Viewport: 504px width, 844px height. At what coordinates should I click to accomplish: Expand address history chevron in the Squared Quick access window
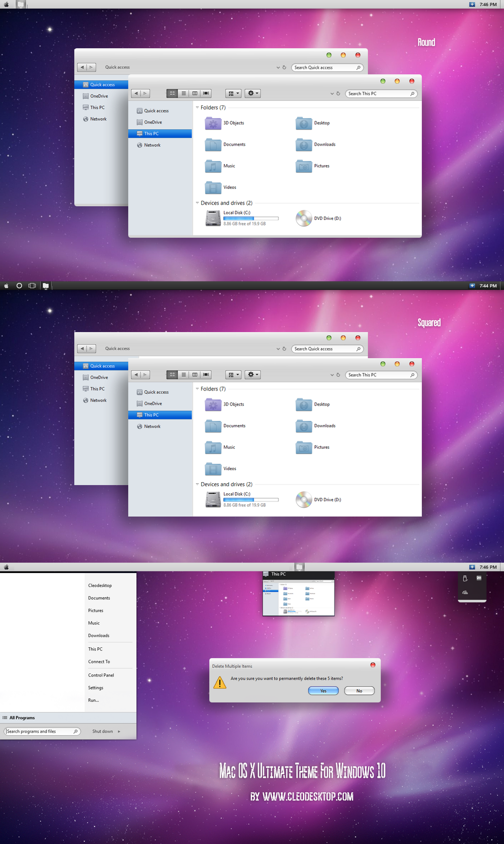pyautogui.click(x=278, y=349)
